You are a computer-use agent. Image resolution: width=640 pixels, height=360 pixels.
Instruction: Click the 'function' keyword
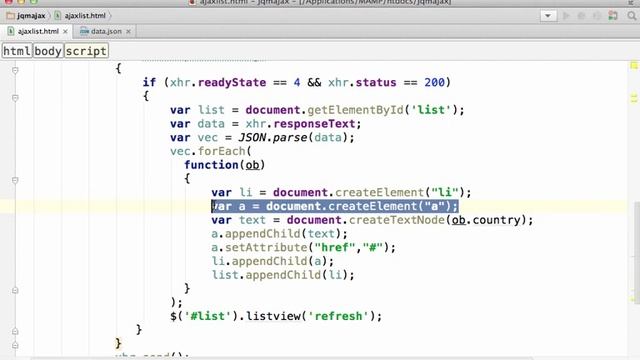pos(211,165)
